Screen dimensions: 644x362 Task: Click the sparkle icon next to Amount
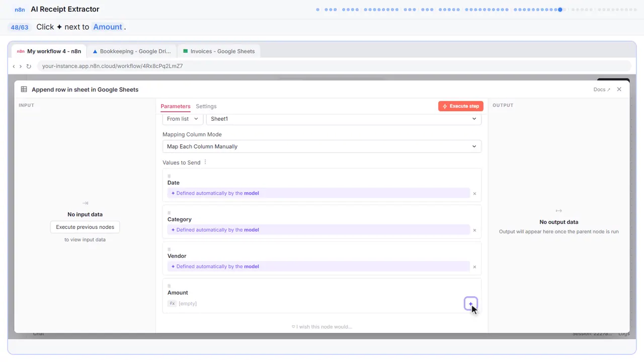470,304
